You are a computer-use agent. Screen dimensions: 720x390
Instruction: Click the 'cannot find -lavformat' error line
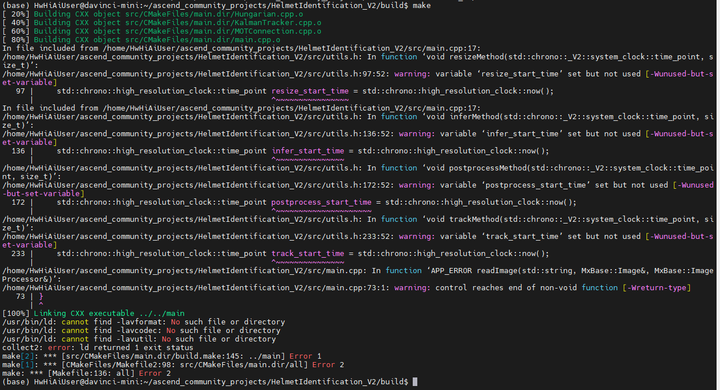(143, 322)
